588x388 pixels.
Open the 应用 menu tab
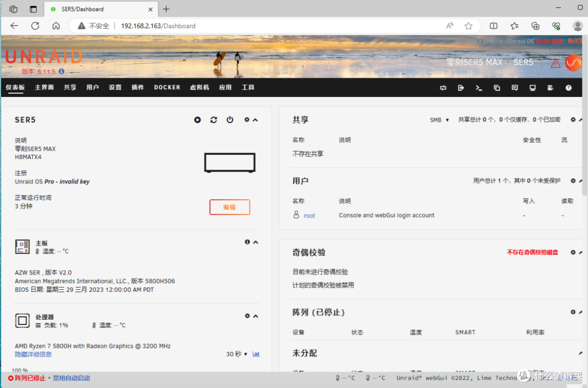coord(225,87)
